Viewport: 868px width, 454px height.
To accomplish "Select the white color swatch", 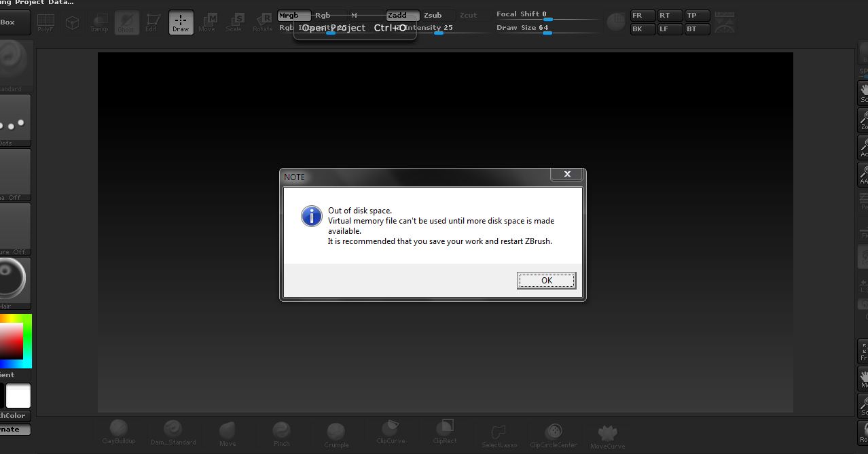I will coord(18,396).
